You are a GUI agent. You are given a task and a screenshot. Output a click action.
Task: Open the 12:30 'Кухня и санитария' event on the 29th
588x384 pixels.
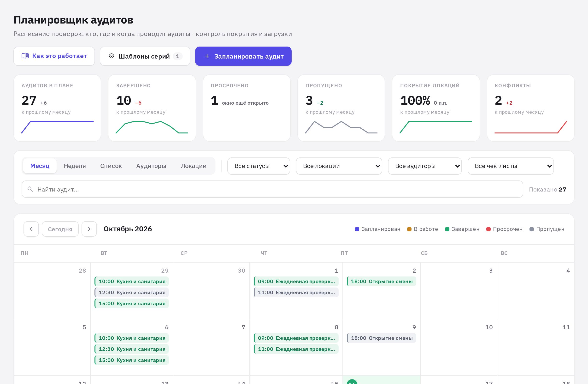132,293
